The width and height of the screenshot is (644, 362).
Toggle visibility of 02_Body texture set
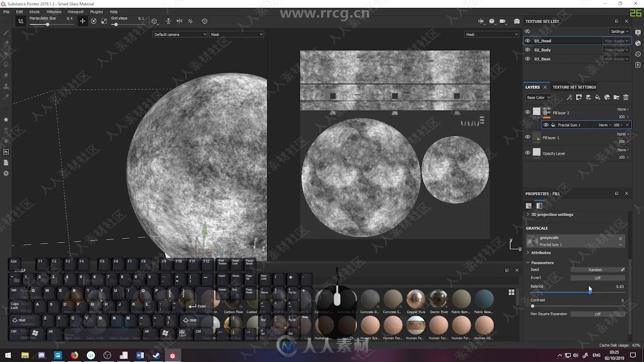pyautogui.click(x=527, y=50)
